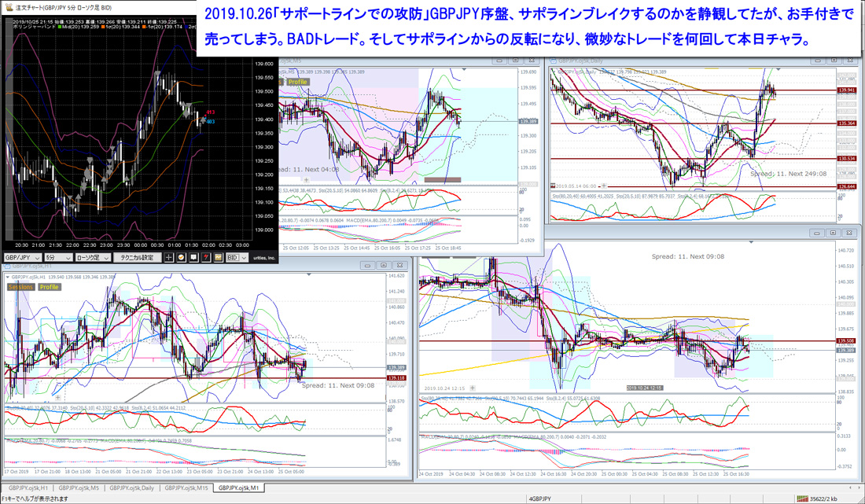Switch to the GBPJPY.oj5k,H1 tab

pyautogui.click(x=28, y=487)
